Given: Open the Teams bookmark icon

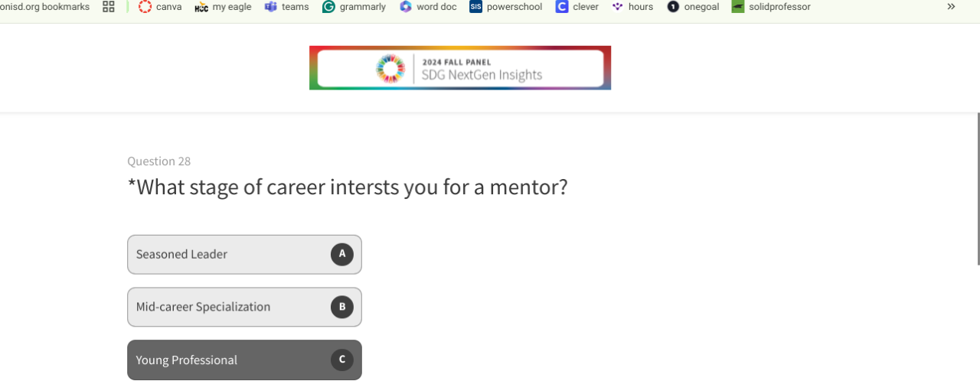Looking at the screenshot, I should [x=270, y=7].
